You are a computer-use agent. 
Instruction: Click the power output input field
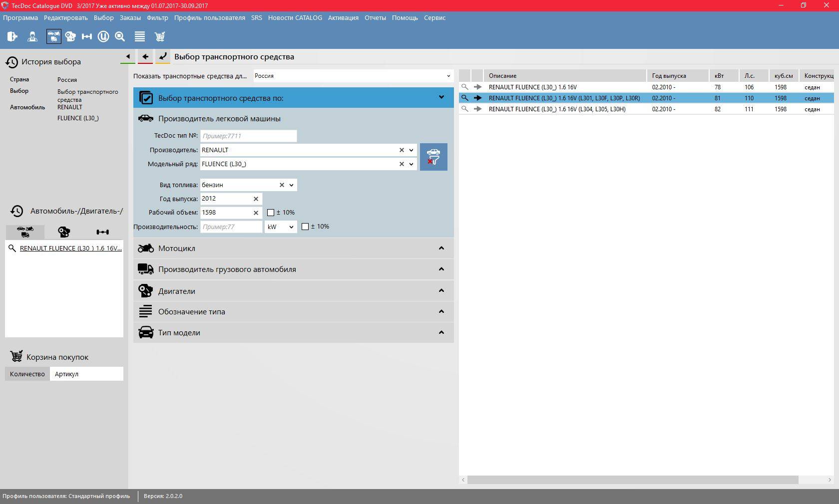click(231, 227)
